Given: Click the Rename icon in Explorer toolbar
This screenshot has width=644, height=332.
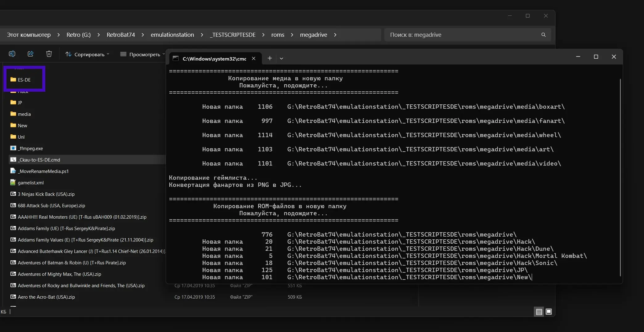Looking at the screenshot, I should [12, 54].
